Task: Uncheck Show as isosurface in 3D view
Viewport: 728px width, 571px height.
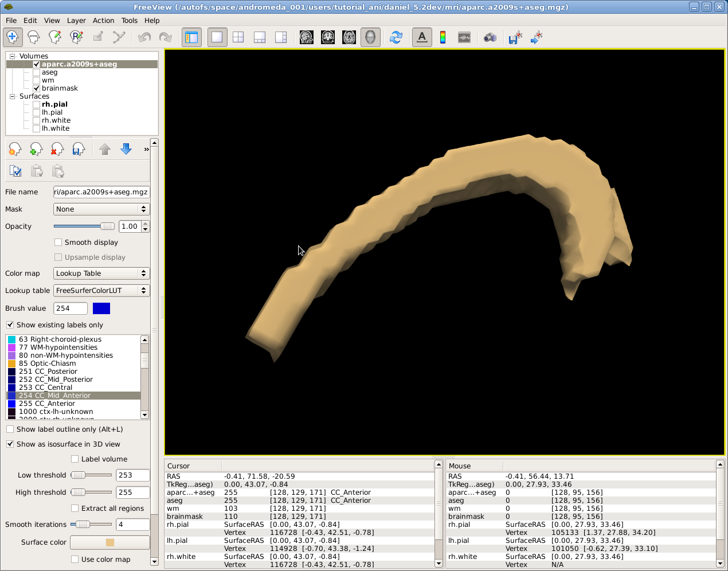Action: tap(10, 444)
